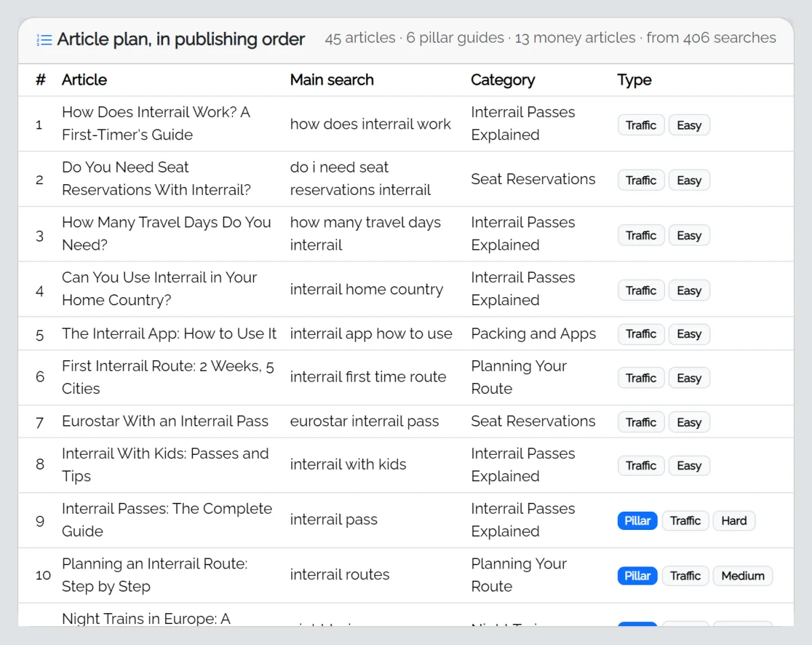Click 'Planning Your Route' category in row 6
The image size is (812, 645).
click(x=519, y=378)
